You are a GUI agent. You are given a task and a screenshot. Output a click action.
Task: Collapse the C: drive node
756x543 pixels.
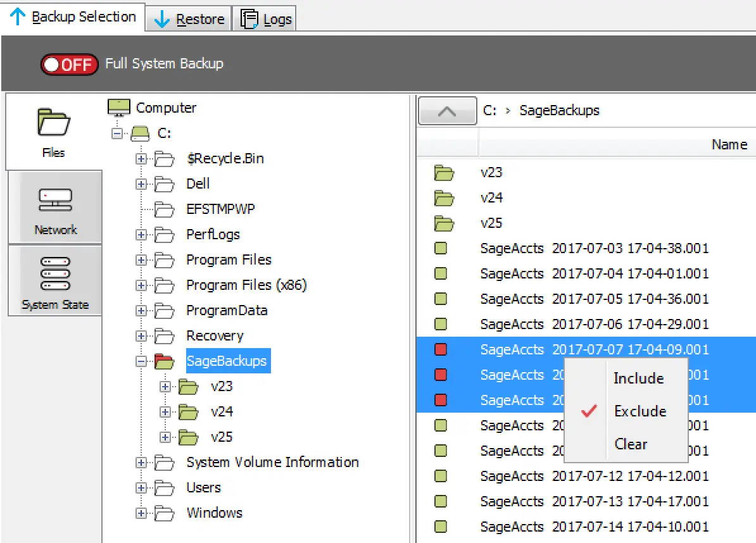click(x=117, y=133)
